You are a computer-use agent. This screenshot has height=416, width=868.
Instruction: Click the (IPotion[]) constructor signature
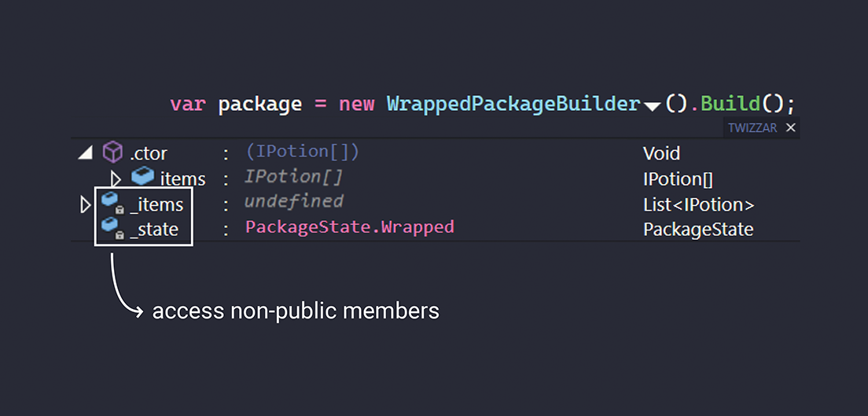[x=302, y=152]
